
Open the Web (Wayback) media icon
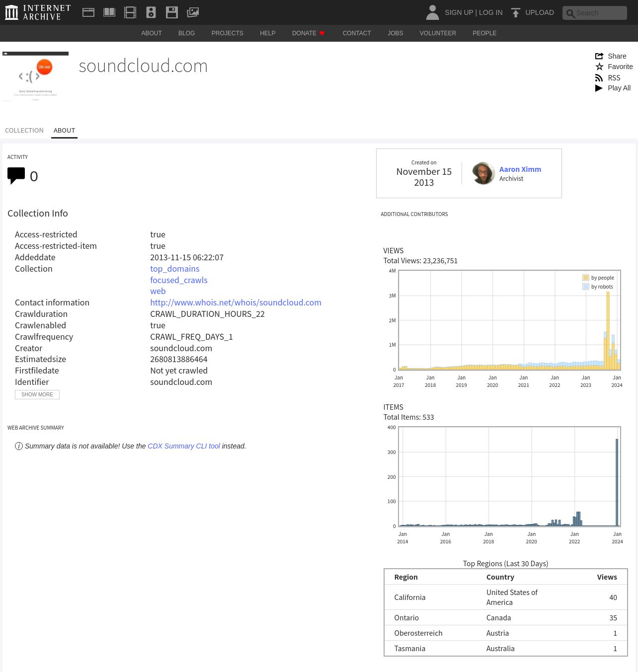point(88,12)
